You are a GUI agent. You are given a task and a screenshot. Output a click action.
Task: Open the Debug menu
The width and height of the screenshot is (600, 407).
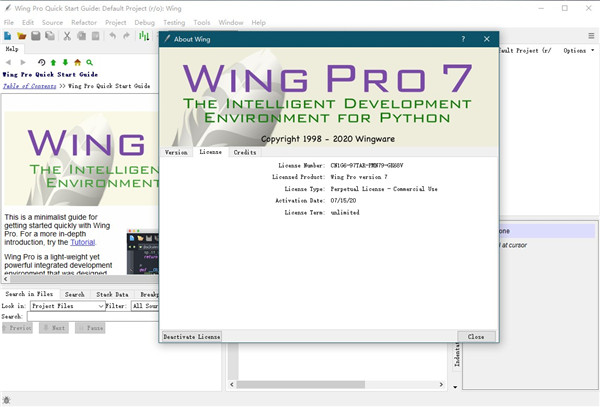(145, 23)
